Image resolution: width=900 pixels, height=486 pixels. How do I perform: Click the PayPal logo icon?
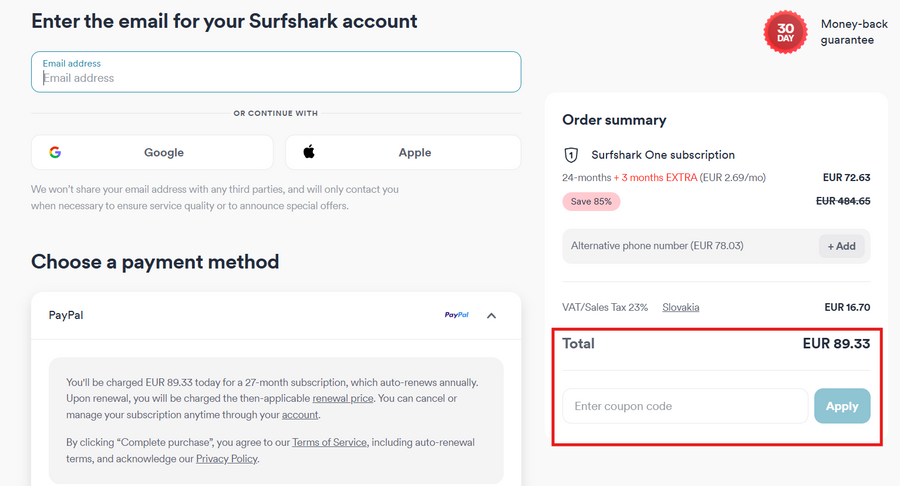(456, 315)
